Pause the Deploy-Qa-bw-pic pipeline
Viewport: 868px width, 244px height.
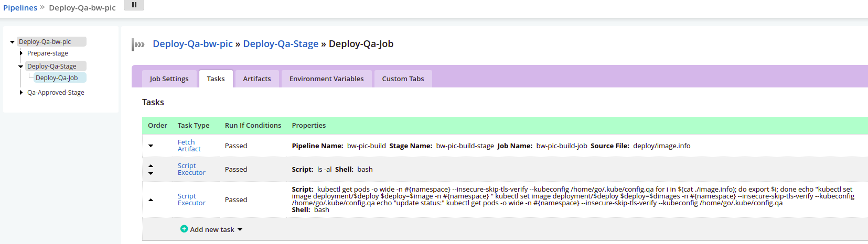click(x=134, y=5)
